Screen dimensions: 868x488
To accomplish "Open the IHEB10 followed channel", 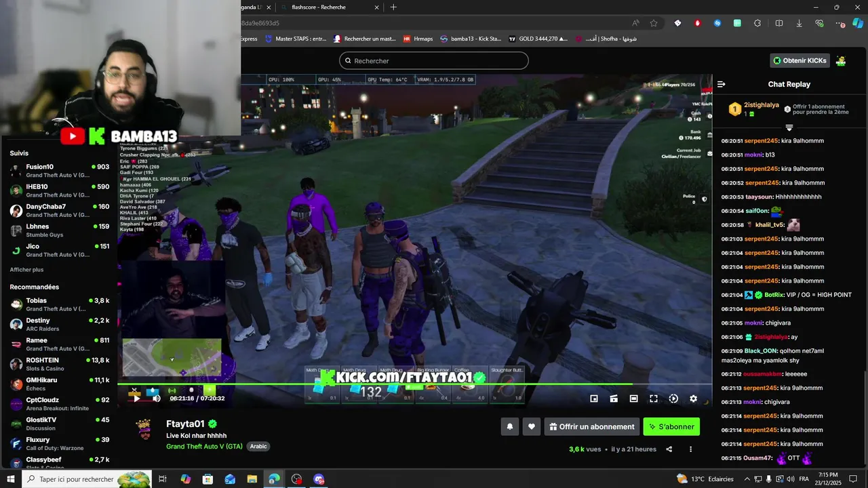I will click(x=60, y=190).
